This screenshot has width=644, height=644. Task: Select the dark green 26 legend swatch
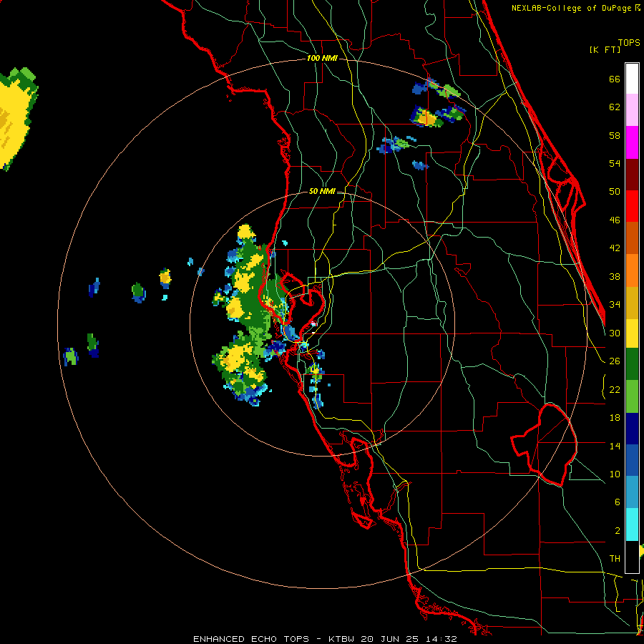632,364
